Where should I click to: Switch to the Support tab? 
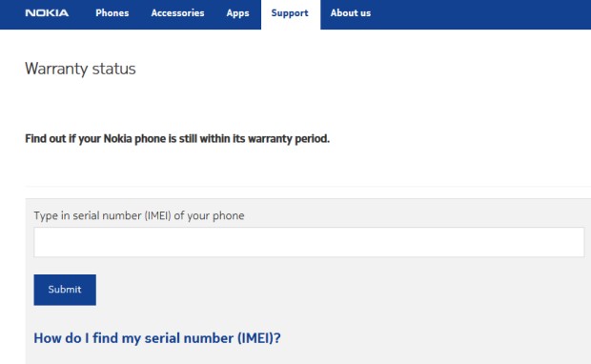[290, 13]
